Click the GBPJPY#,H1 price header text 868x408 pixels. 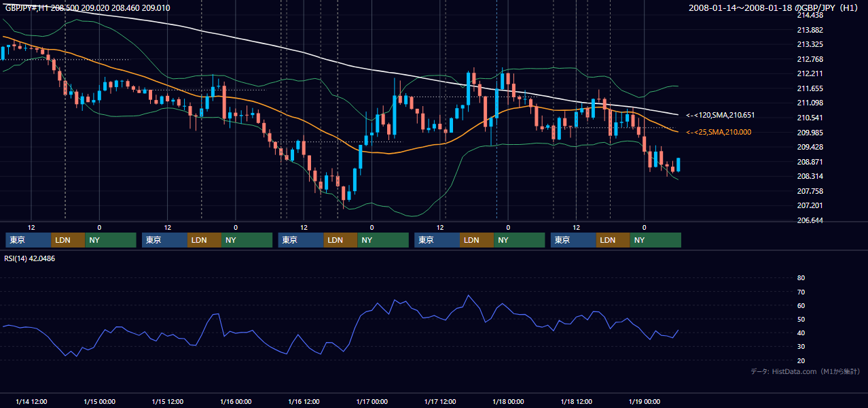click(88, 7)
